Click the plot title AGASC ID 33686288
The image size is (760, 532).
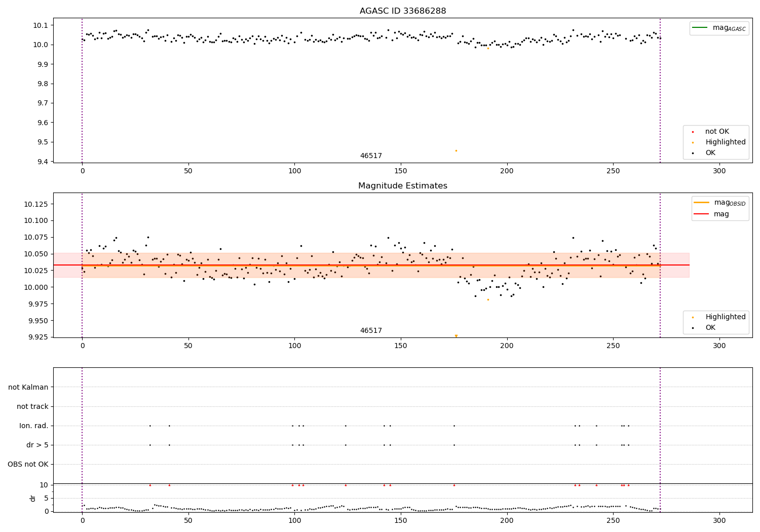click(403, 11)
